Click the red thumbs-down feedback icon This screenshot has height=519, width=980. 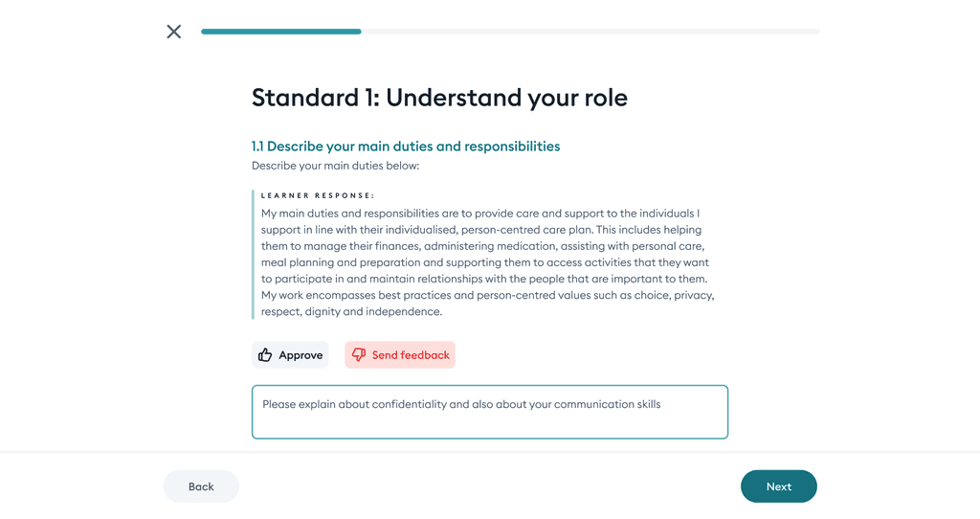pyautogui.click(x=359, y=354)
